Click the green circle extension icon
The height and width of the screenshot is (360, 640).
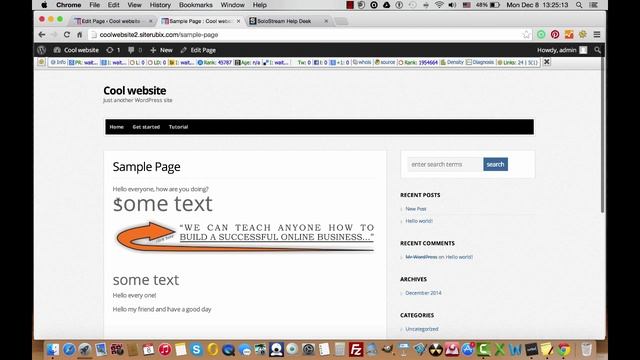(541, 35)
